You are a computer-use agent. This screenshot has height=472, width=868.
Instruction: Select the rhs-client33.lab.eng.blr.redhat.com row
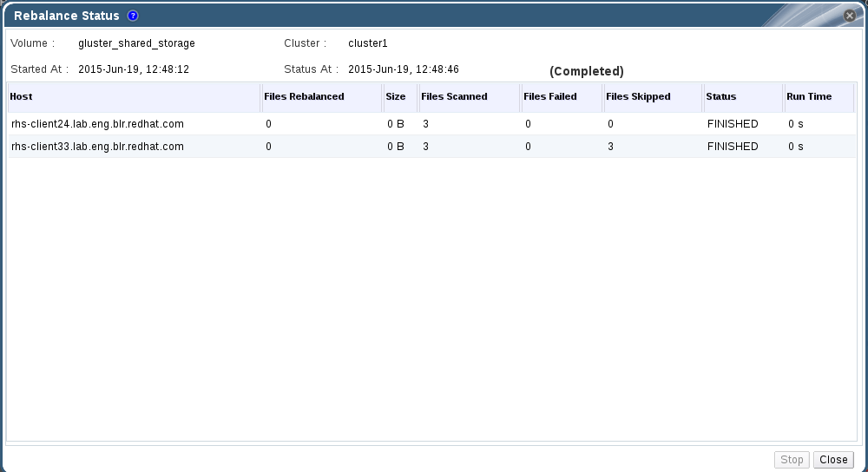pyautogui.click(x=97, y=147)
